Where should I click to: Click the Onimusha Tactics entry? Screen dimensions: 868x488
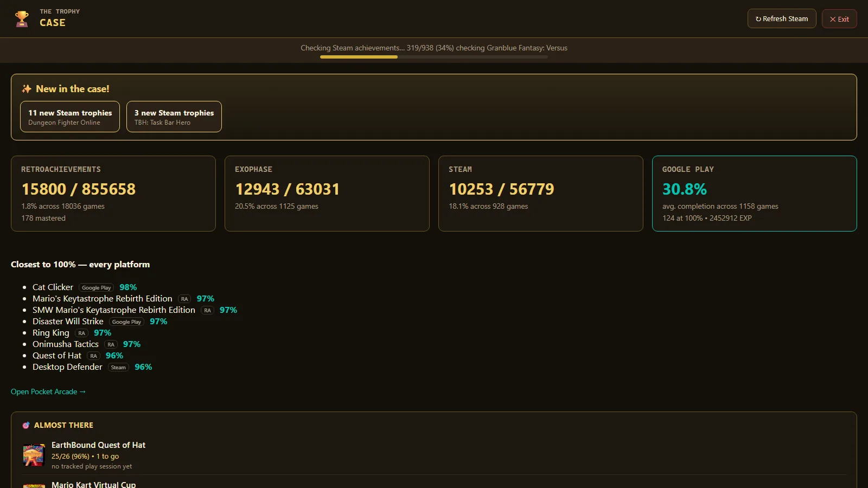(66, 344)
